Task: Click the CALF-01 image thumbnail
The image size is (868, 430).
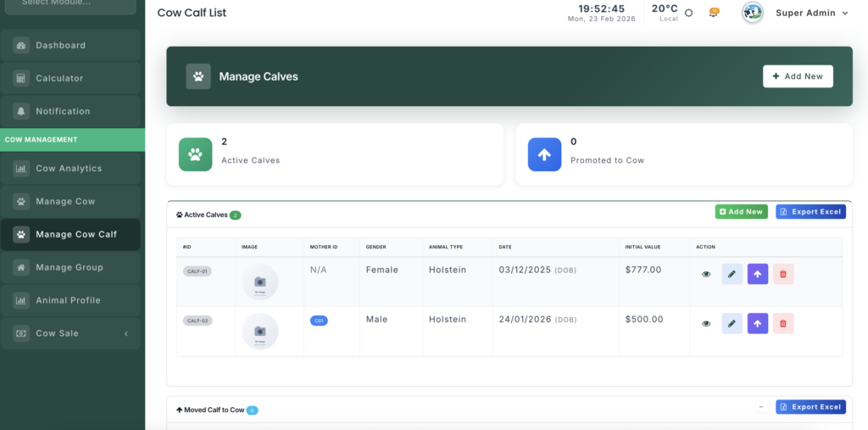Action: (x=260, y=282)
